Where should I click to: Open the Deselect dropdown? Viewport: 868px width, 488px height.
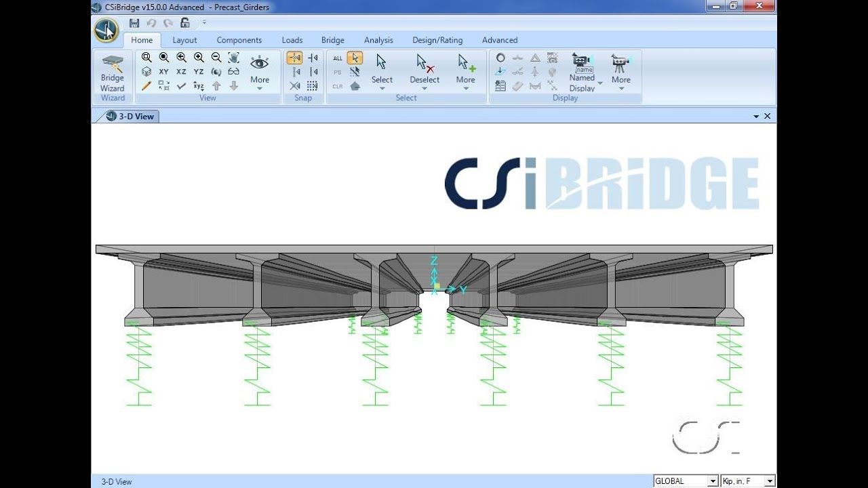(425, 73)
